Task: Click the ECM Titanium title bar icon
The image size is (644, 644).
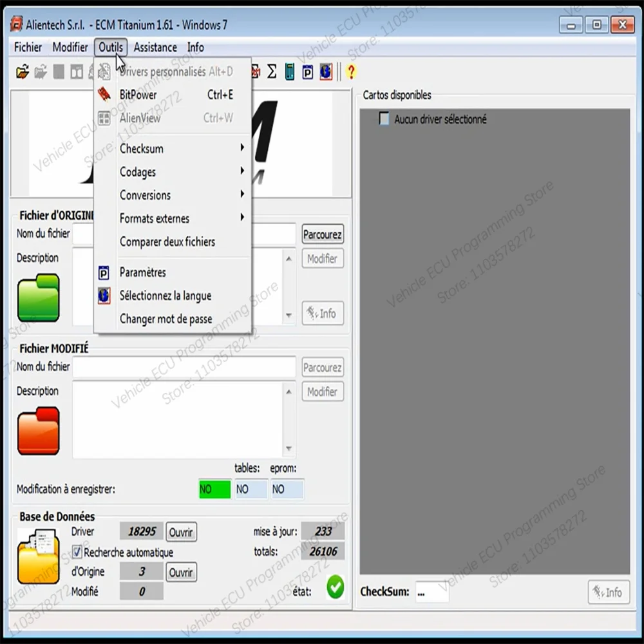Action: tap(17, 24)
